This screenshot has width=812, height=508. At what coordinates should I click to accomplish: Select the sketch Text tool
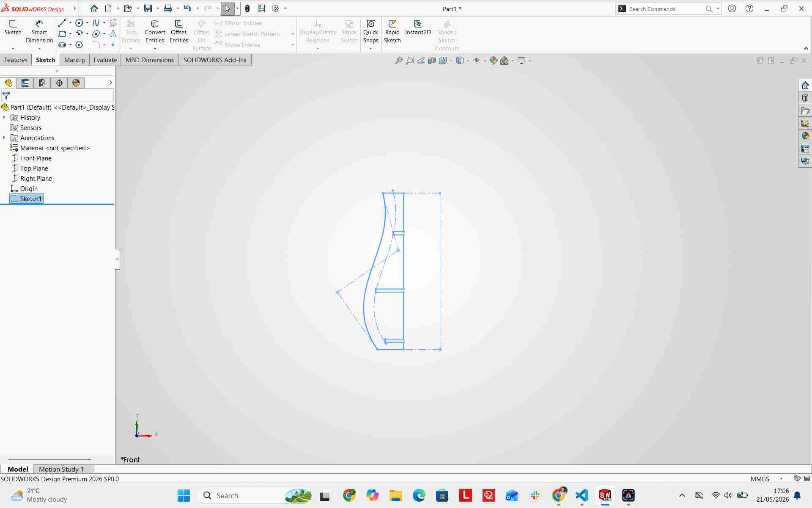[113, 34]
